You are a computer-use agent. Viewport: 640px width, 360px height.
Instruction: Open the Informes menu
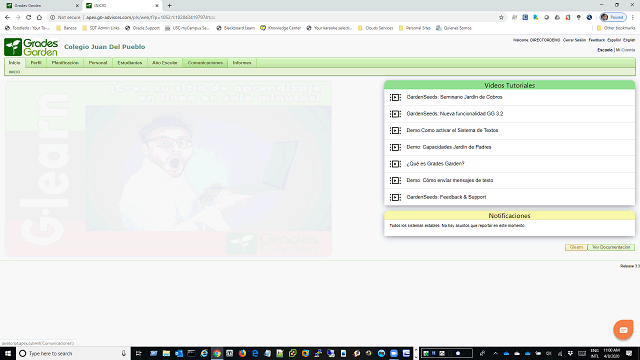tap(242, 63)
